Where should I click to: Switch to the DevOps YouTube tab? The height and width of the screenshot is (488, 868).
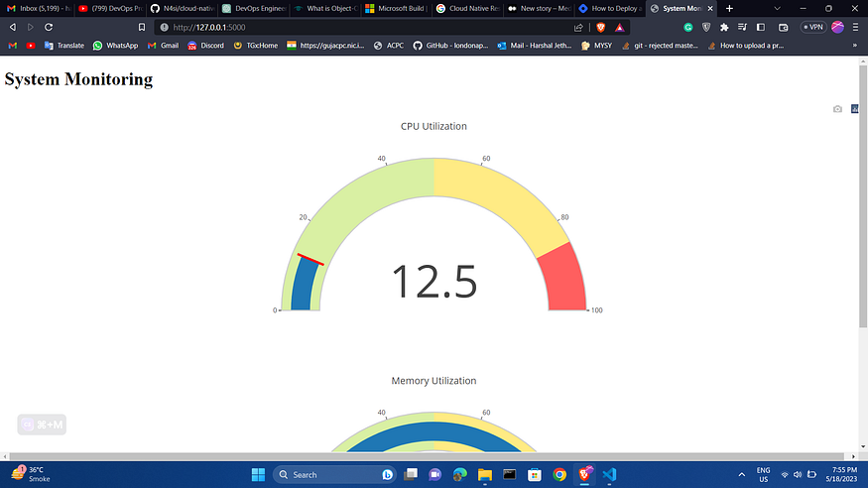[x=111, y=8]
